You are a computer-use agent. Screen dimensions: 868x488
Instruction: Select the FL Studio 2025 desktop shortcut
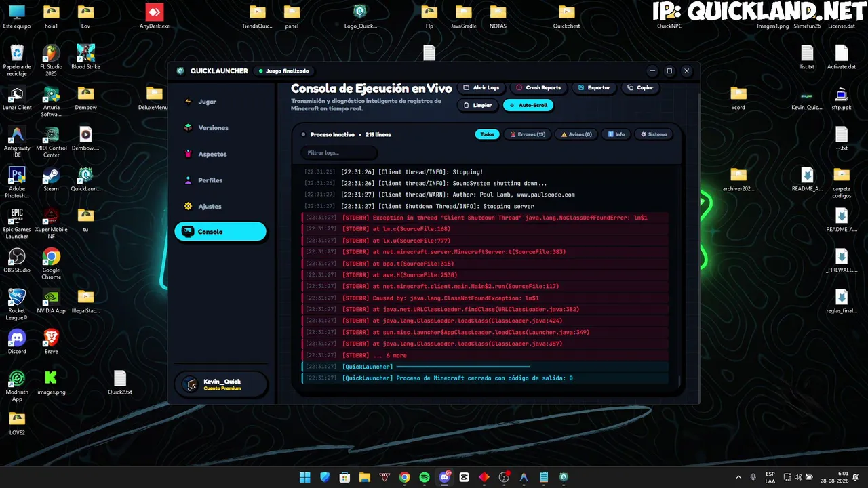[x=51, y=60]
